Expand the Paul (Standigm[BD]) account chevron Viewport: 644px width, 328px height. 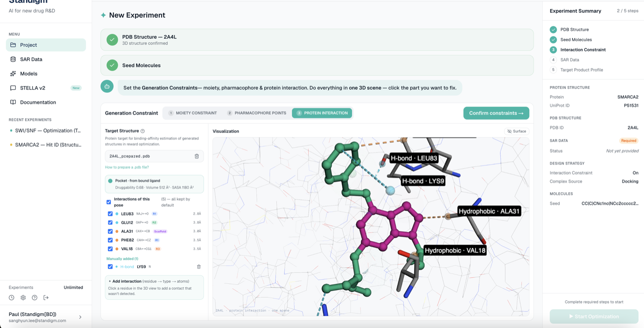pyautogui.click(x=80, y=317)
